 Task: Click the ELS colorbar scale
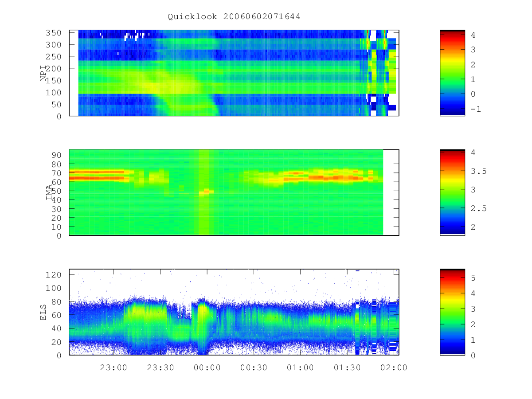coord(452,312)
